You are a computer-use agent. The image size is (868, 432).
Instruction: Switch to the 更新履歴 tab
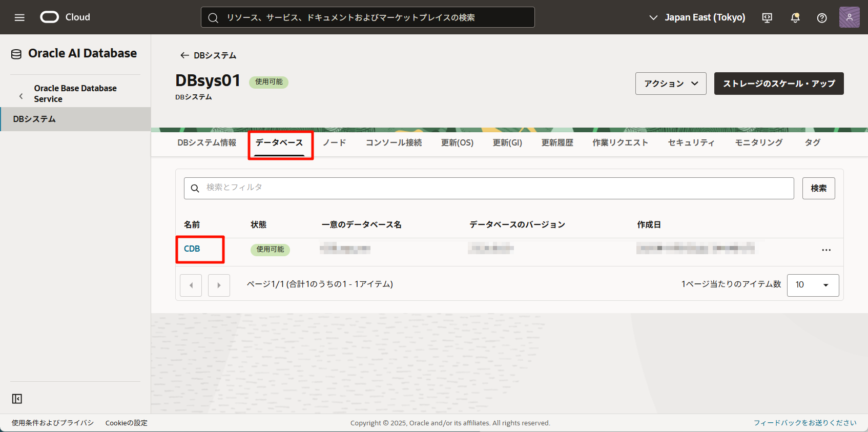557,142
